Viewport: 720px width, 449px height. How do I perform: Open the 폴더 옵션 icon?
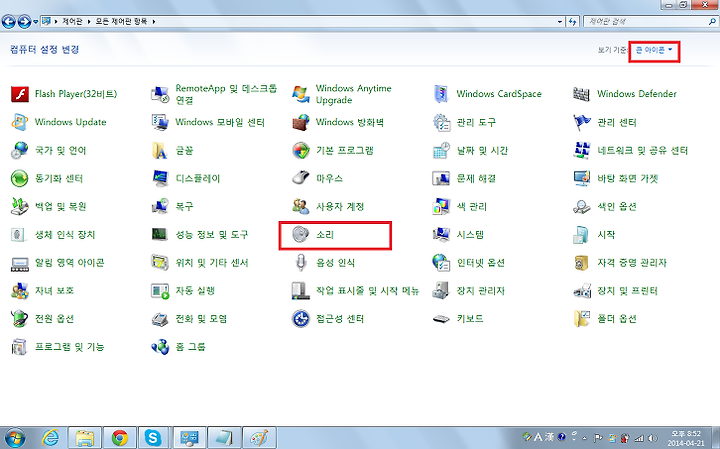(582, 319)
